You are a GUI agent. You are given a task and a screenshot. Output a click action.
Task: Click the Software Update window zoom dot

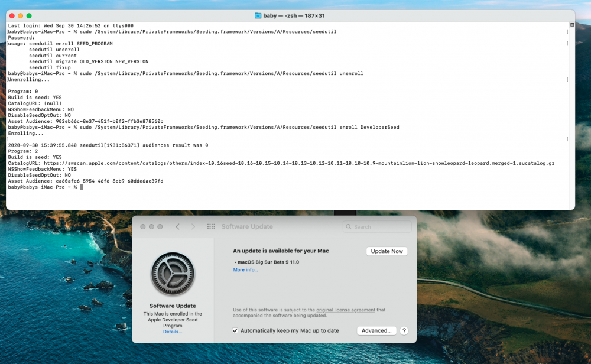tap(160, 226)
